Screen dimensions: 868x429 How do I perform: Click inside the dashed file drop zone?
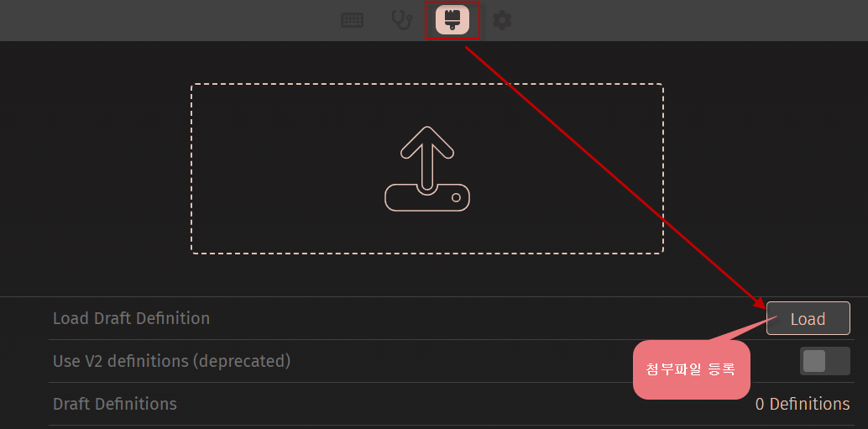coord(426,169)
